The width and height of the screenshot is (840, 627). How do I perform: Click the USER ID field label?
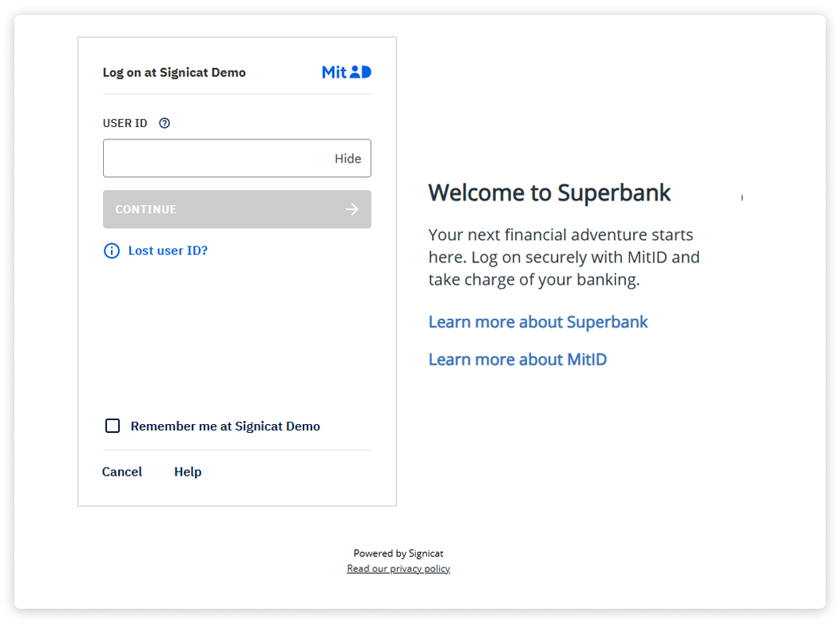[x=125, y=123]
